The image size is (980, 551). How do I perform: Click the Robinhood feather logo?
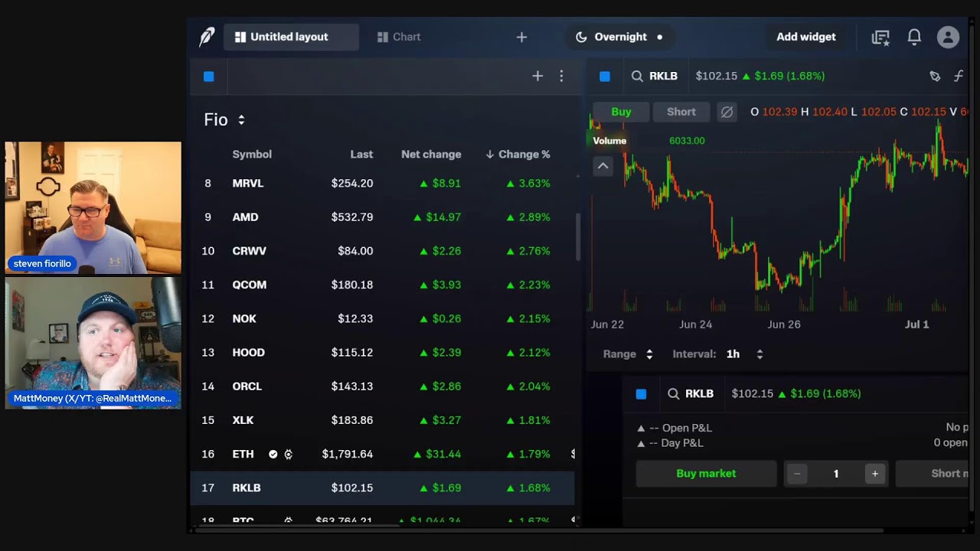(x=207, y=37)
